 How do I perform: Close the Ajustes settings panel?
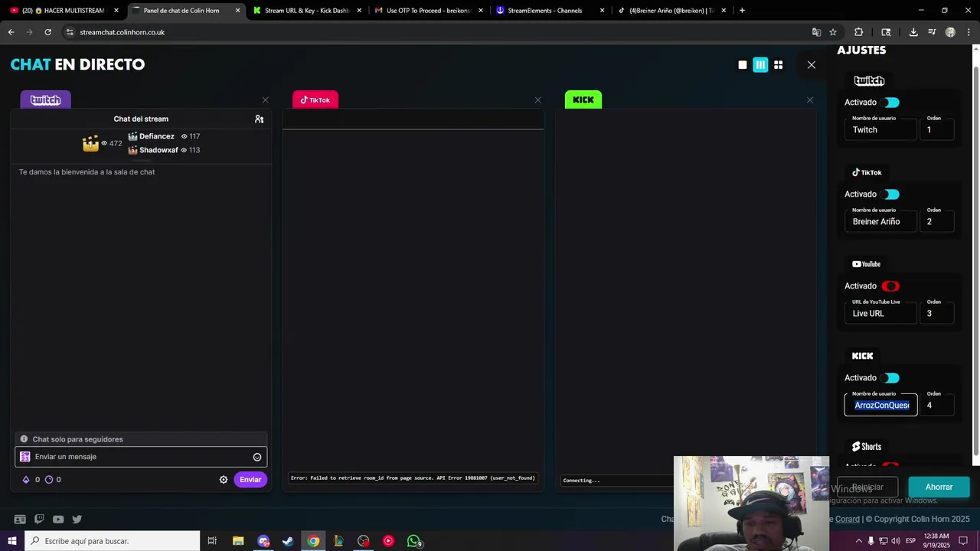coord(812,65)
